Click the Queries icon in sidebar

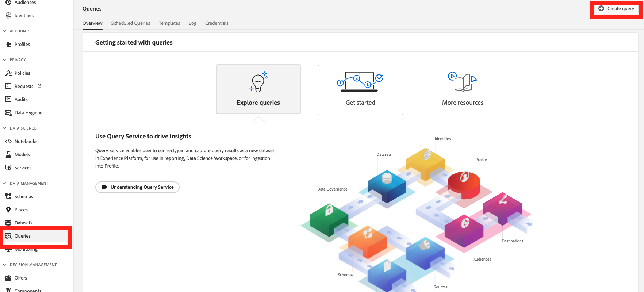8,236
